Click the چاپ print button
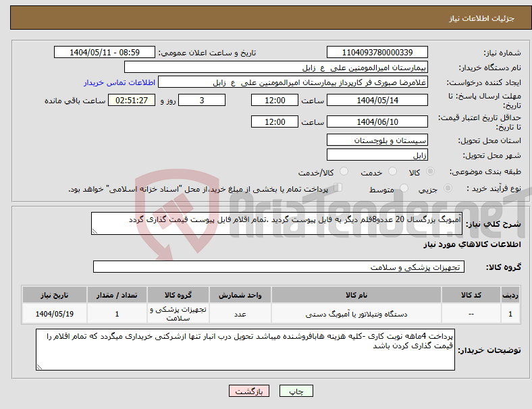The image size is (532, 409). point(296,391)
